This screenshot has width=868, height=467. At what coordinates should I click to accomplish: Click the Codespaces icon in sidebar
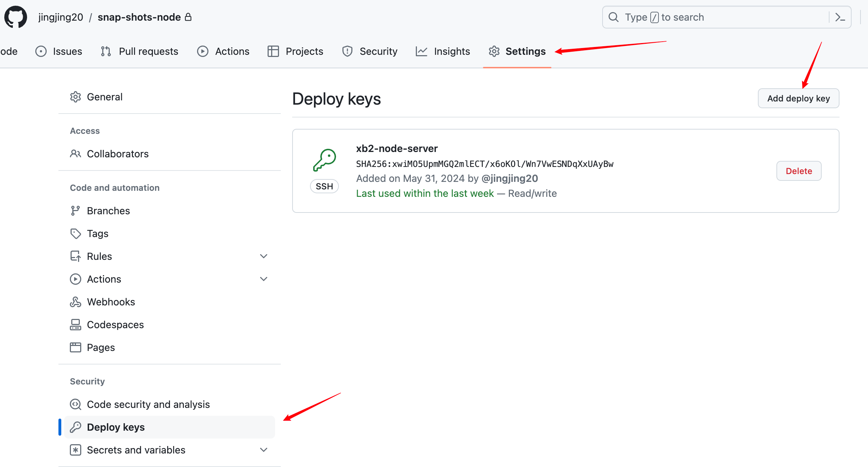coord(75,325)
